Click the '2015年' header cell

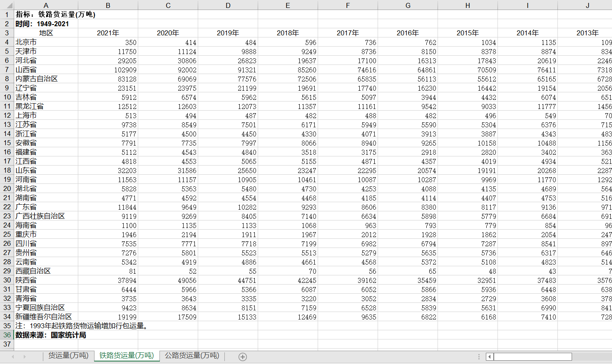click(468, 33)
